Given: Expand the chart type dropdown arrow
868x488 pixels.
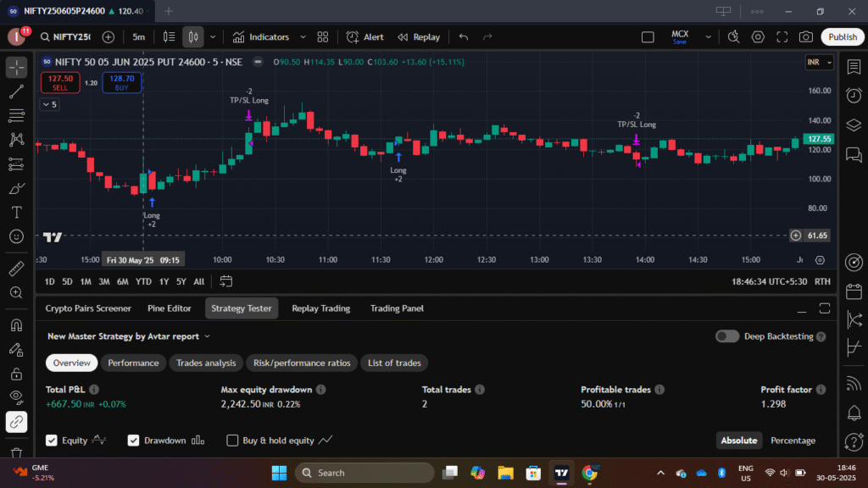Looking at the screenshot, I should coord(213,37).
